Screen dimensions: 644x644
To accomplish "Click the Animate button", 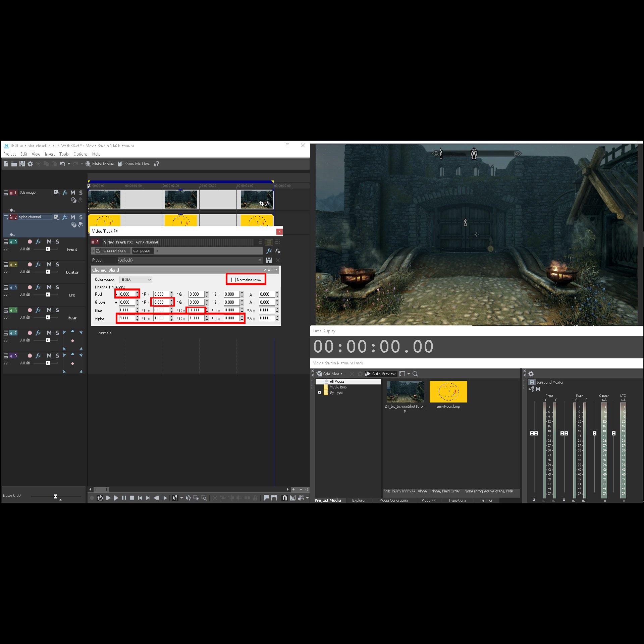I will coord(105,333).
